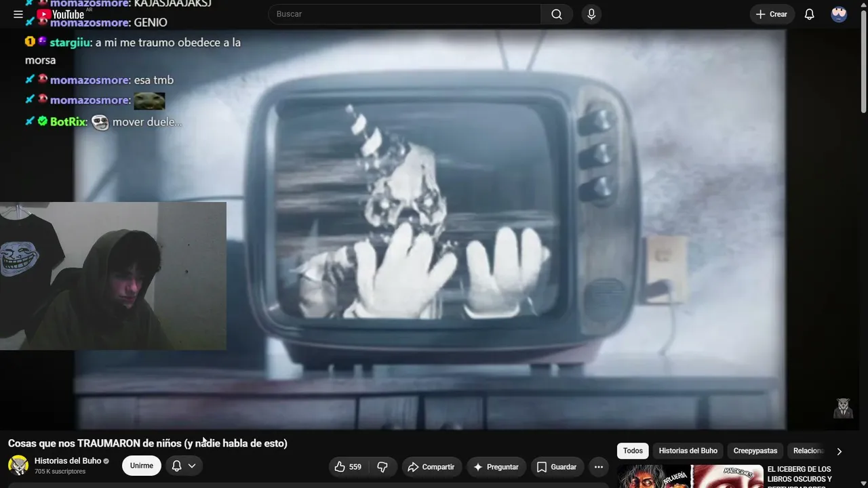868x488 pixels.
Task: Select the Creepypastas filter chip
Action: [755, 451]
